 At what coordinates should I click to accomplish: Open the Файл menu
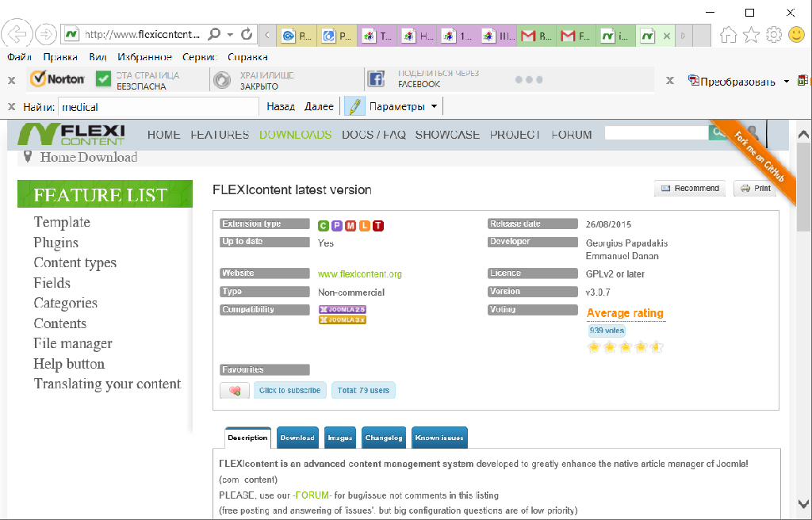coord(20,57)
